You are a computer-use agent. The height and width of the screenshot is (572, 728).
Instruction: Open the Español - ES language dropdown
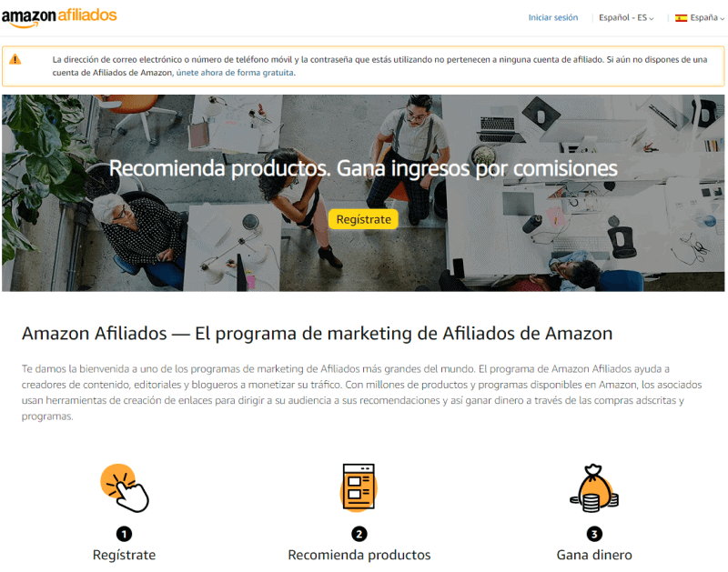(x=626, y=17)
